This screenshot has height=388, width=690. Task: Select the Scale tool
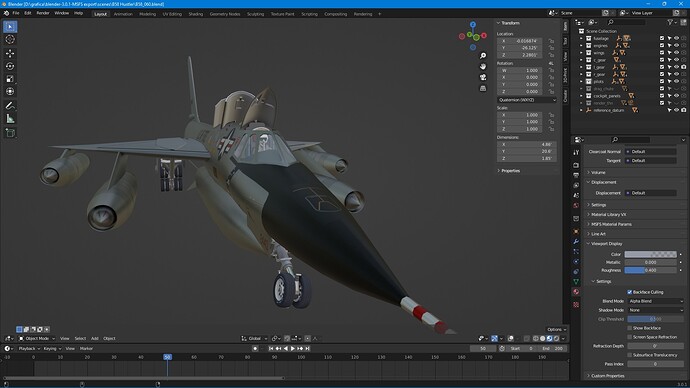pos(10,79)
